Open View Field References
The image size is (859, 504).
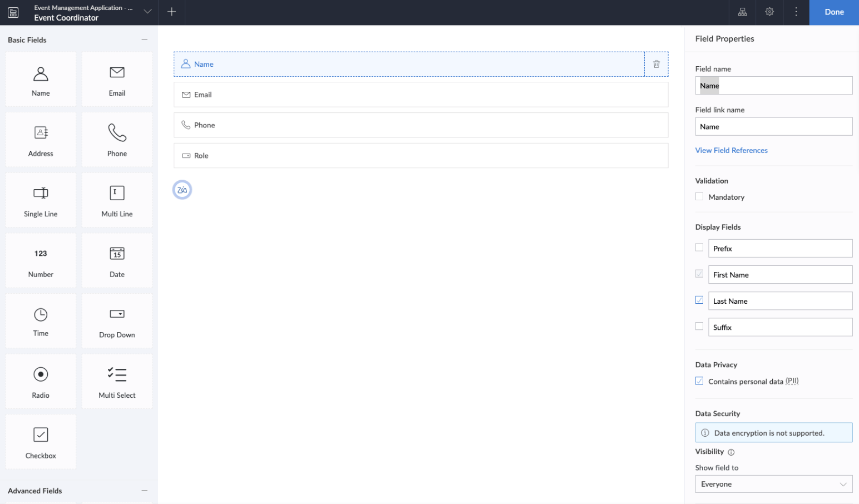[731, 150]
